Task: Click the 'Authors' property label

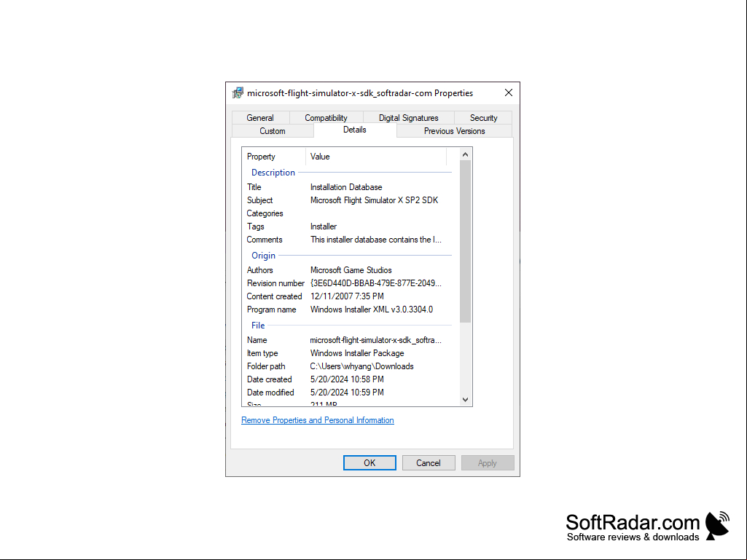Action: click(x=259, y=270)
